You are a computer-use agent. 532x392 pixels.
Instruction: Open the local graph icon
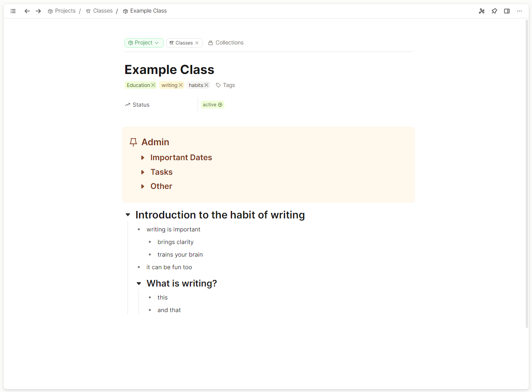coord(482,11)
